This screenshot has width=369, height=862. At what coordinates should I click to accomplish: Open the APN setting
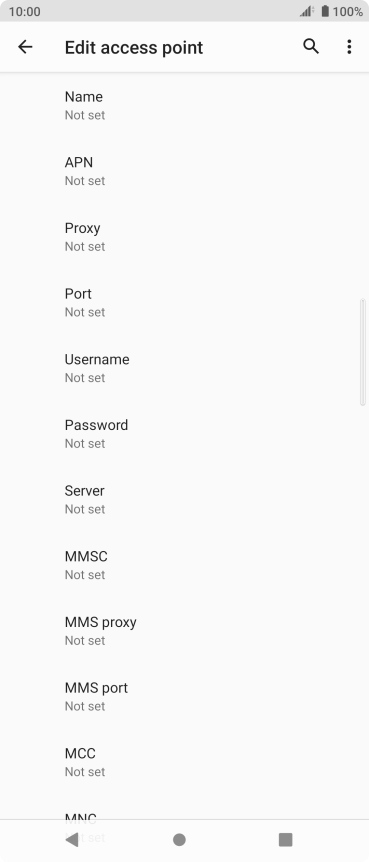pyautogui.click(x=185, y=171)
